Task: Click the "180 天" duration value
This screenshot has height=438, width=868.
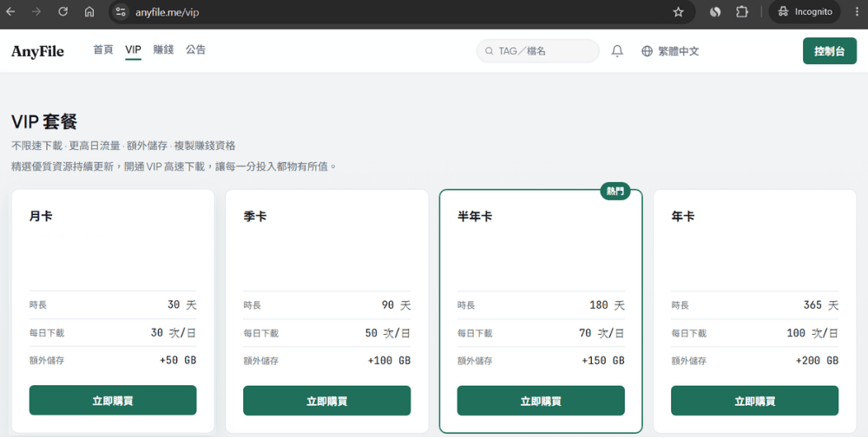Action: pos(607,304)
